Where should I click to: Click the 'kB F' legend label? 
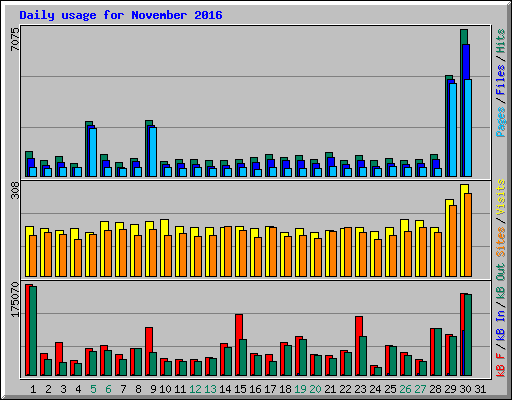pyautogui.click(x=501, y=364)
